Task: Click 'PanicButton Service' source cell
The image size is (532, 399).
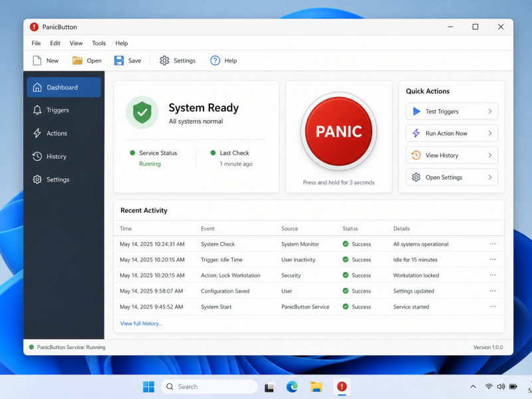Action: coord(305,307)
